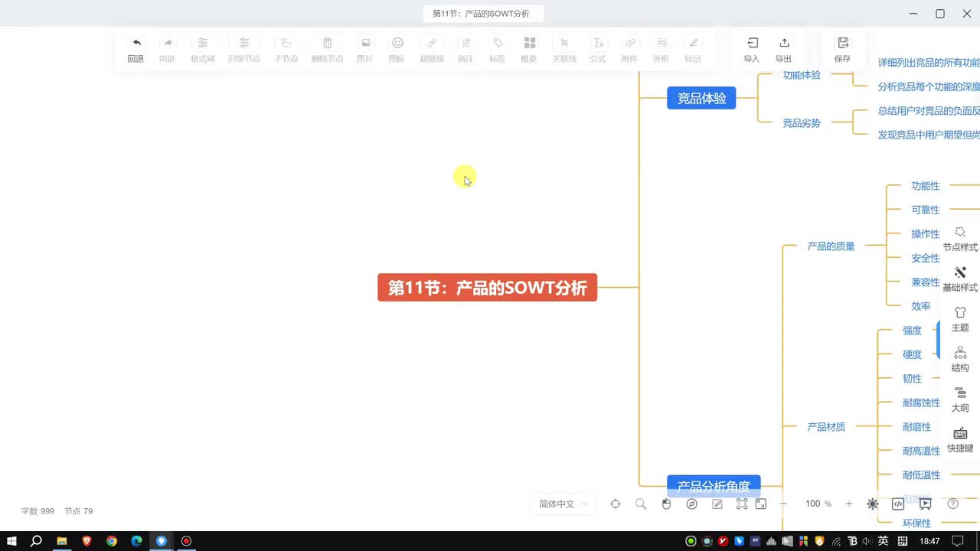Click the 操作性 node text
The height and width of the screenshot is (551, 980).
[x=926, y=234]
